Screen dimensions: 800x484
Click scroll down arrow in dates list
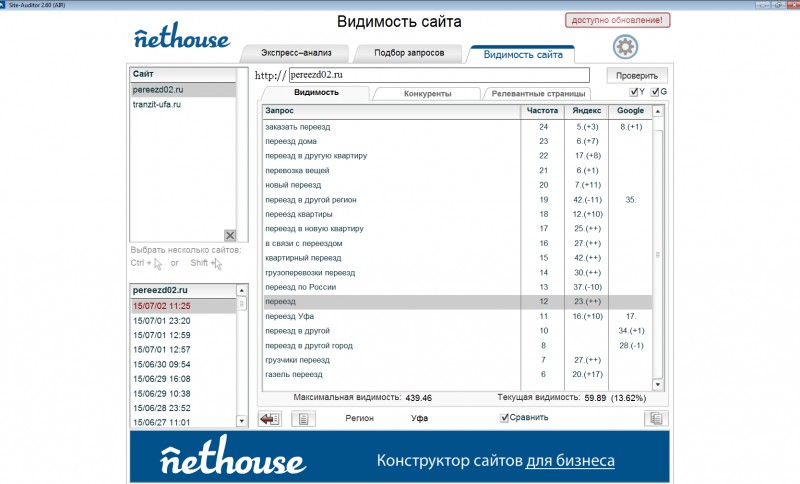[x=242, y=421]
